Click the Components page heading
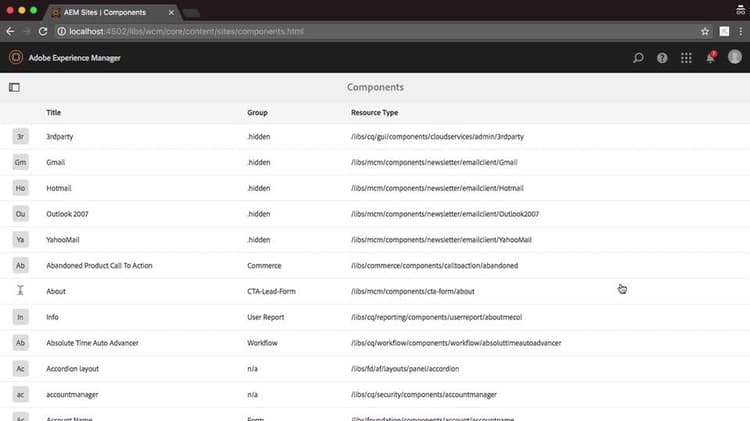The image size is (750, 421). (375, 87)
